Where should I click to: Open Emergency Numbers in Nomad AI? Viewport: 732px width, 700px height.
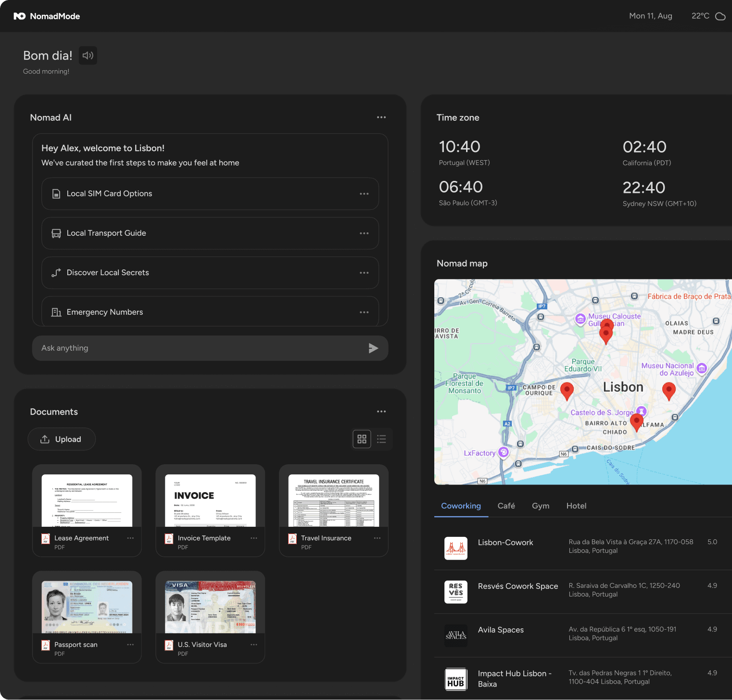pyautogui.click(x=210, y=312)
